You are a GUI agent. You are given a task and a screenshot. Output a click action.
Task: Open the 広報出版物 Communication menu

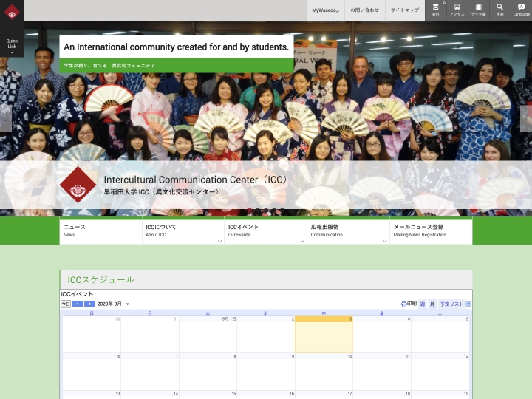349,231
